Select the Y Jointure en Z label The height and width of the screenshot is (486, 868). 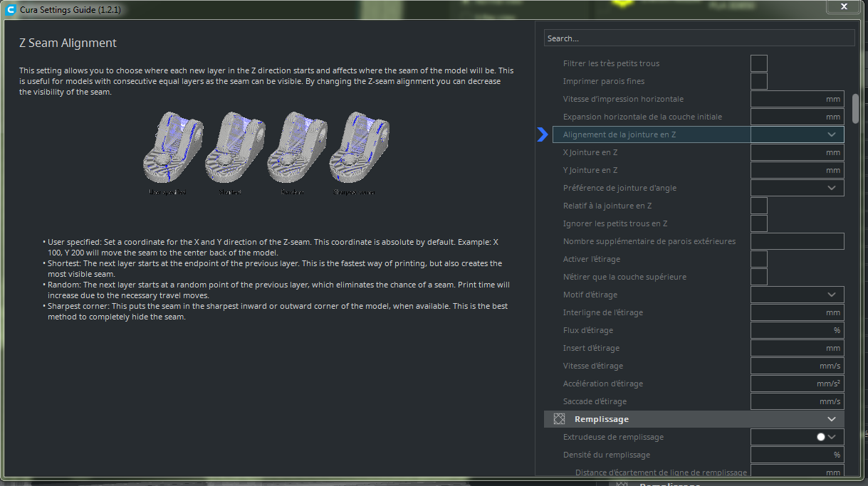pyautogui.click(x=590, y=170)
